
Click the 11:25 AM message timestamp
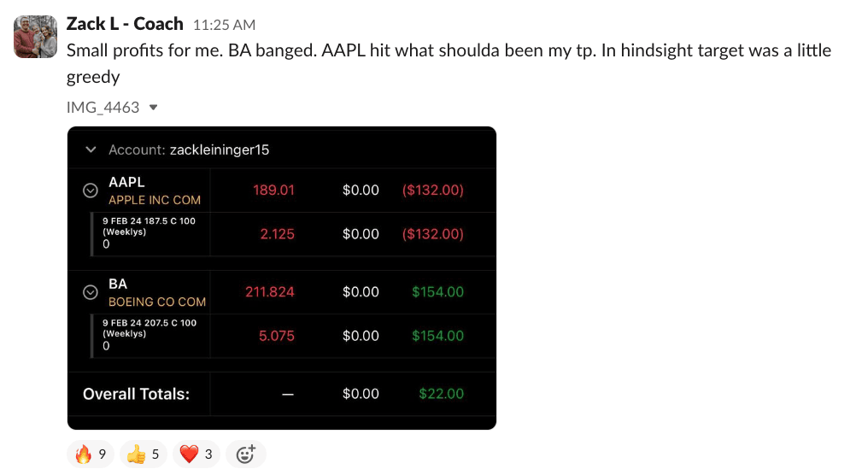pyautogui.click(x=224, y=26)
